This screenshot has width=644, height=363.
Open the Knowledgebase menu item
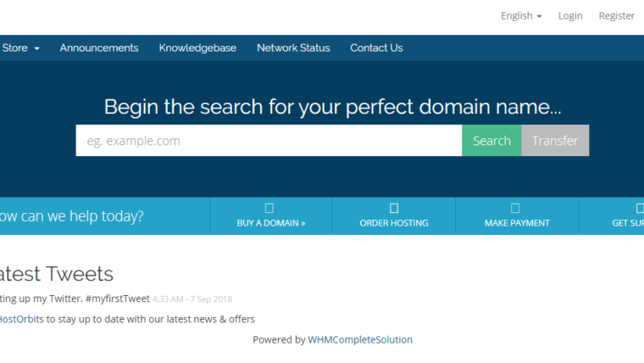197,48
